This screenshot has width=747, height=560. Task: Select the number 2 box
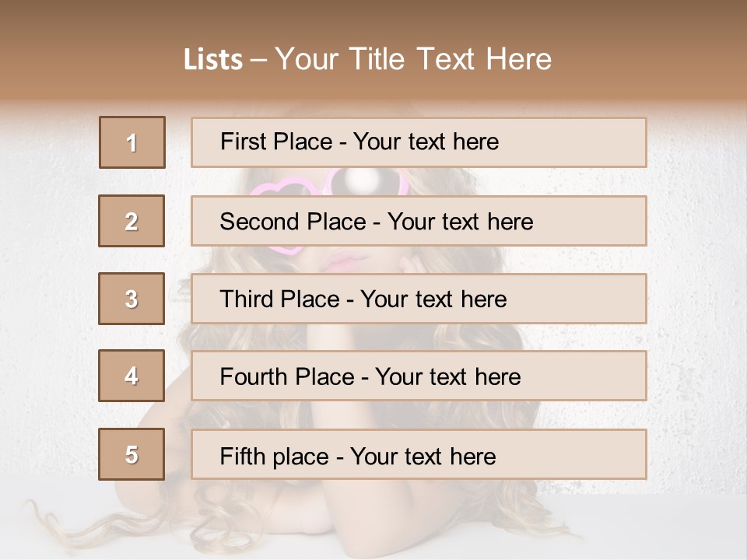[x=132, y=221]
